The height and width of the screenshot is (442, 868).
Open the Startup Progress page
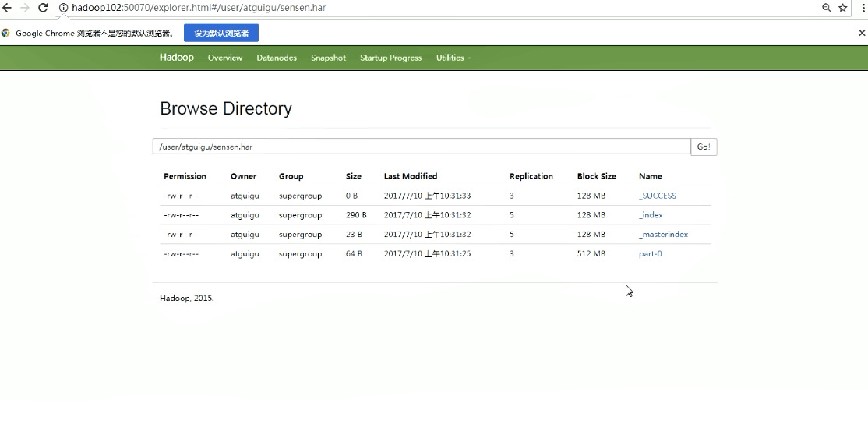[391, 58]
